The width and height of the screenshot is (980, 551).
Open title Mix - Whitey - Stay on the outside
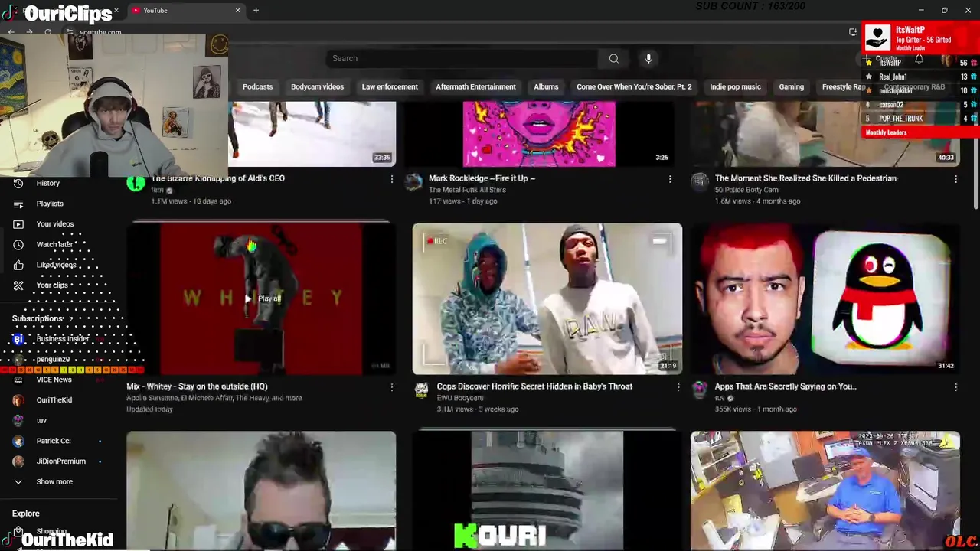(197, 386)
